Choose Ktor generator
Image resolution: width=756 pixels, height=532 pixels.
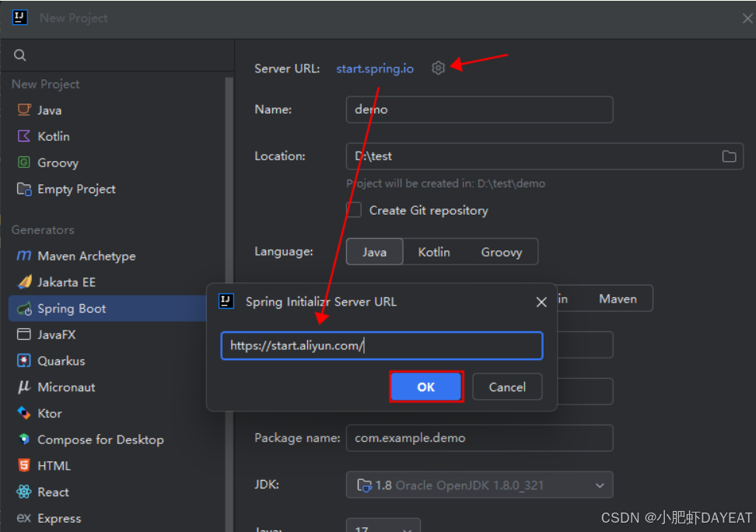point(50,413)
